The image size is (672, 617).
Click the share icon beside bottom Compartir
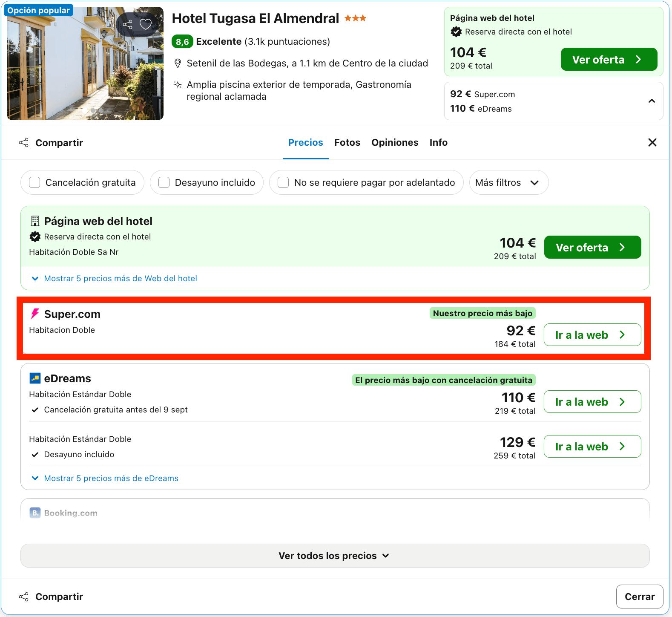pos(24,597)
